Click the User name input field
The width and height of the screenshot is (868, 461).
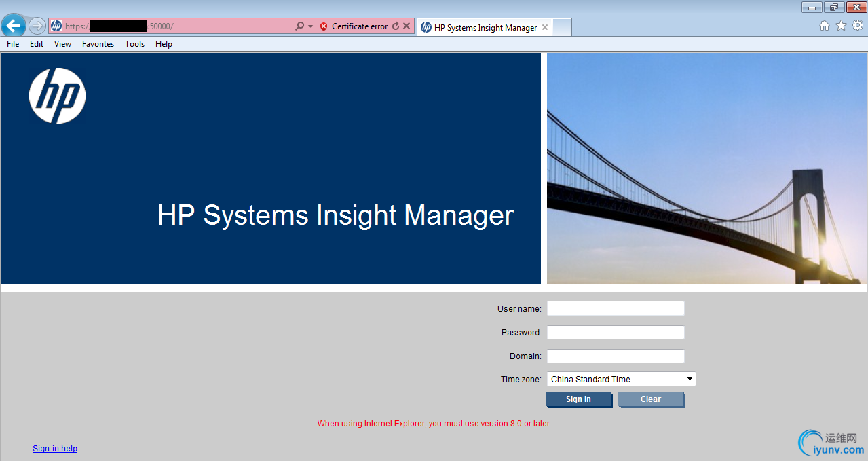click(x=616, y=309)
